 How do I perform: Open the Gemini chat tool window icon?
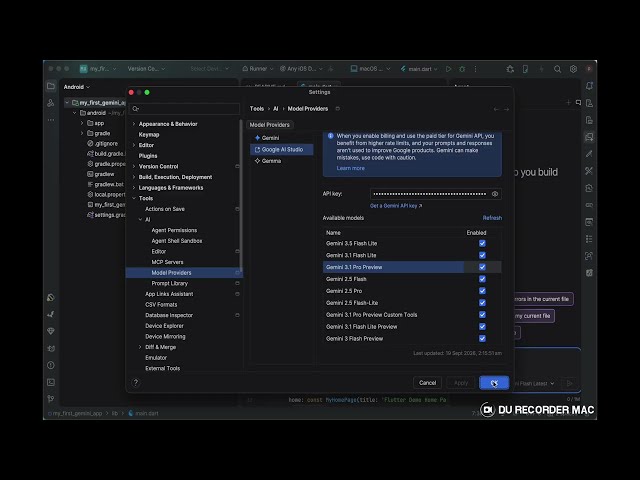point(589,137)
